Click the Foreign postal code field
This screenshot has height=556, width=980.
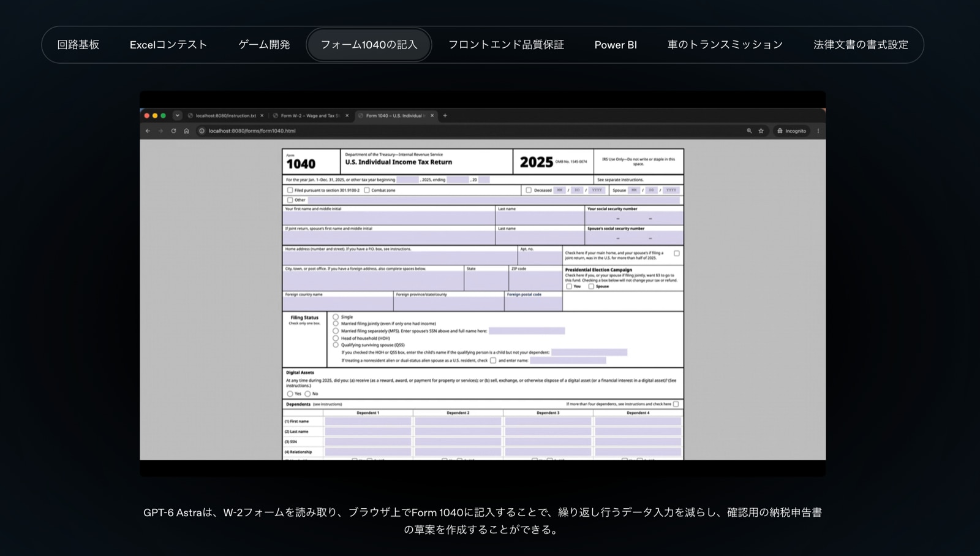tap(533, 303)
